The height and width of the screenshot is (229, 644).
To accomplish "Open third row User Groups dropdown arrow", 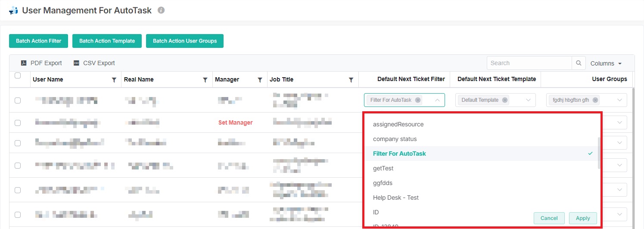I will pos(620,143).
